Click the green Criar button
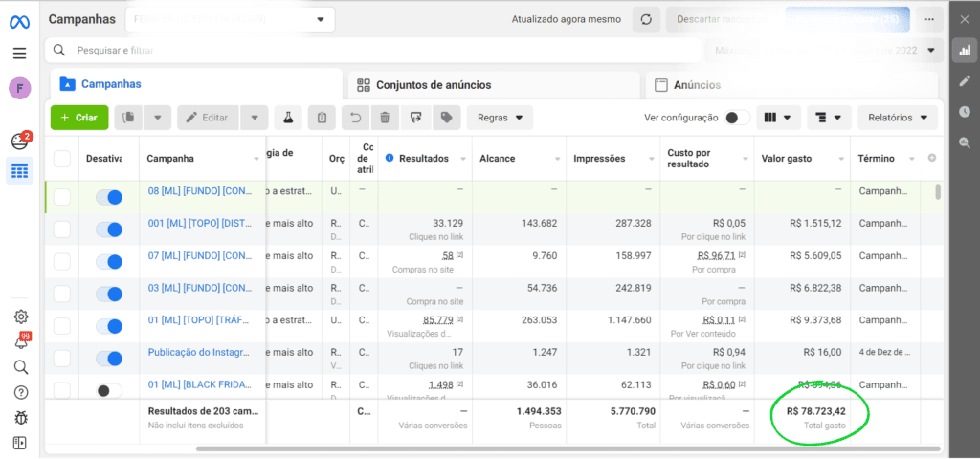The image size is (980, 459). click(x=78, y=118)
